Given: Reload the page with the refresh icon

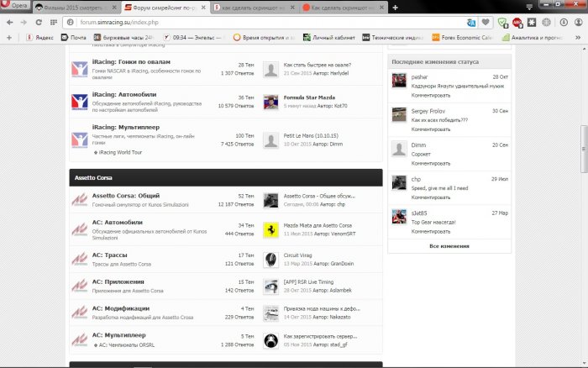Looking at the screenshot, I should (40, 22).
